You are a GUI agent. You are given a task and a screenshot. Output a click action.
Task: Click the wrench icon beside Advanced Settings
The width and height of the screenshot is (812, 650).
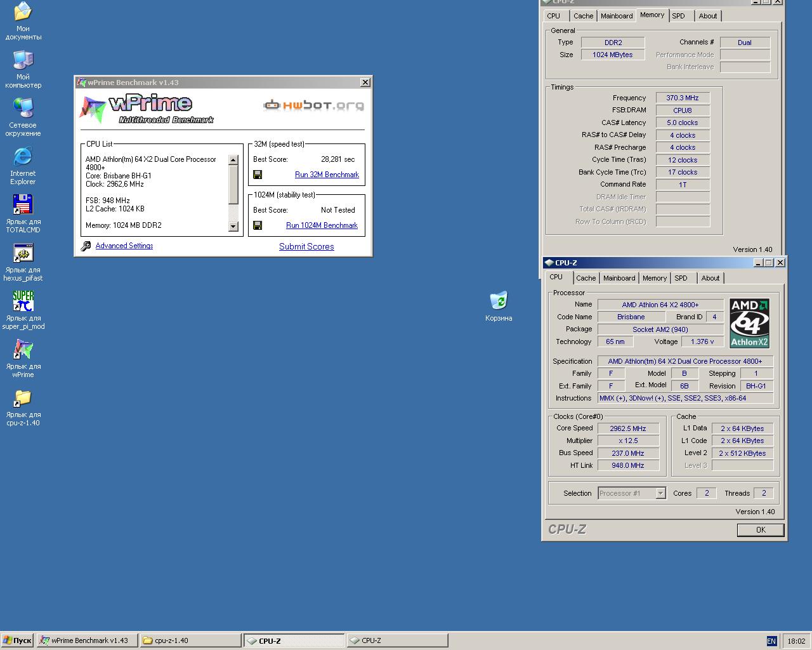(x=86, y=246)
